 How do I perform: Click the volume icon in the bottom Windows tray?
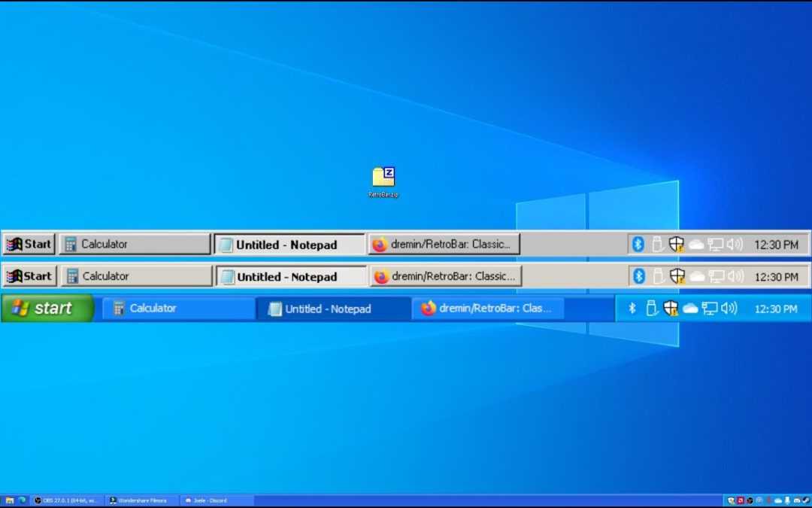click(x=789, y=500)
